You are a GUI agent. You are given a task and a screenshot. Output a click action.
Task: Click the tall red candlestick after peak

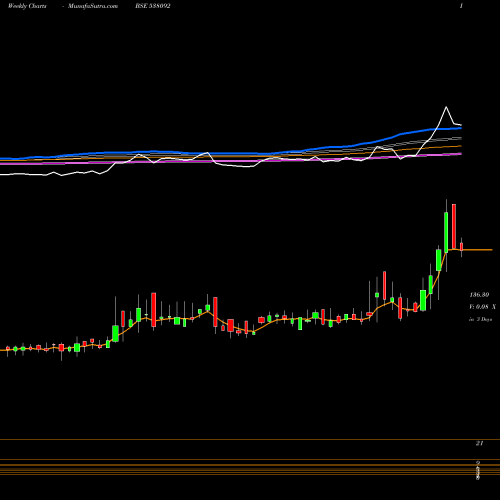coord(454,226)
